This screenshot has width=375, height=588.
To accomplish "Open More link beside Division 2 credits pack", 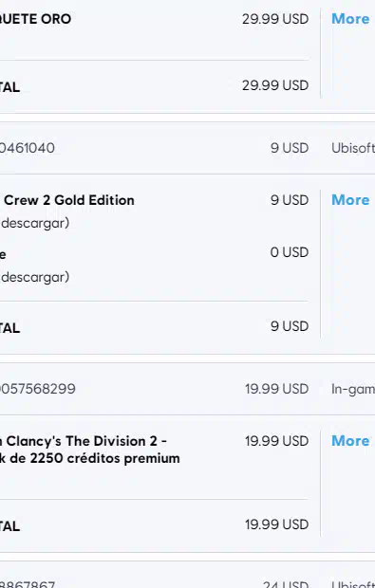I will pos(350,441).
